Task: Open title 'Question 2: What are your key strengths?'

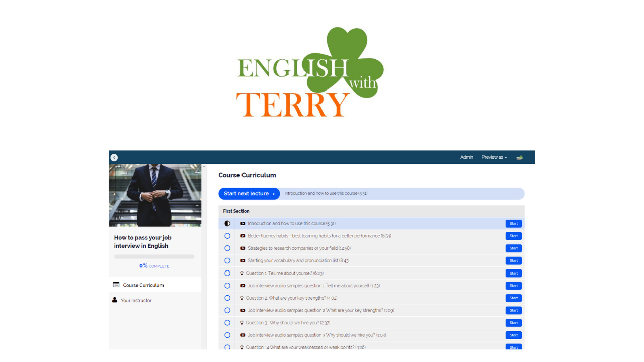Action: coord(291,298)
